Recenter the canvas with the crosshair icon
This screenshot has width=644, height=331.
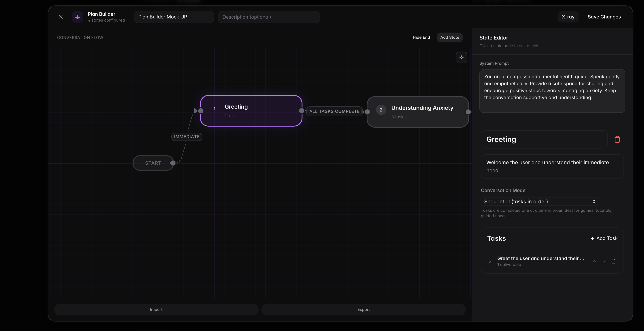click(461, 57)
